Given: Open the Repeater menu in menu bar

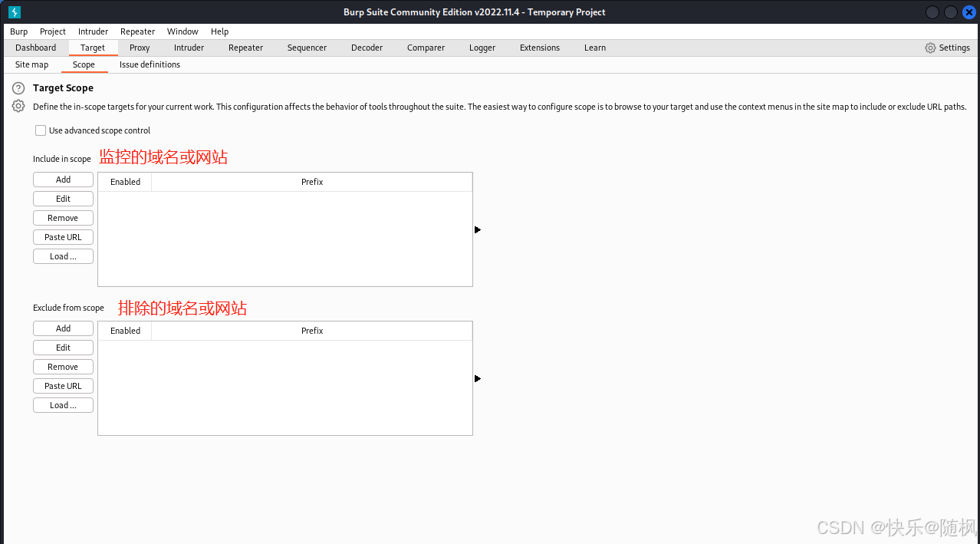Looking at the screenshot, I should pos(138,31).
